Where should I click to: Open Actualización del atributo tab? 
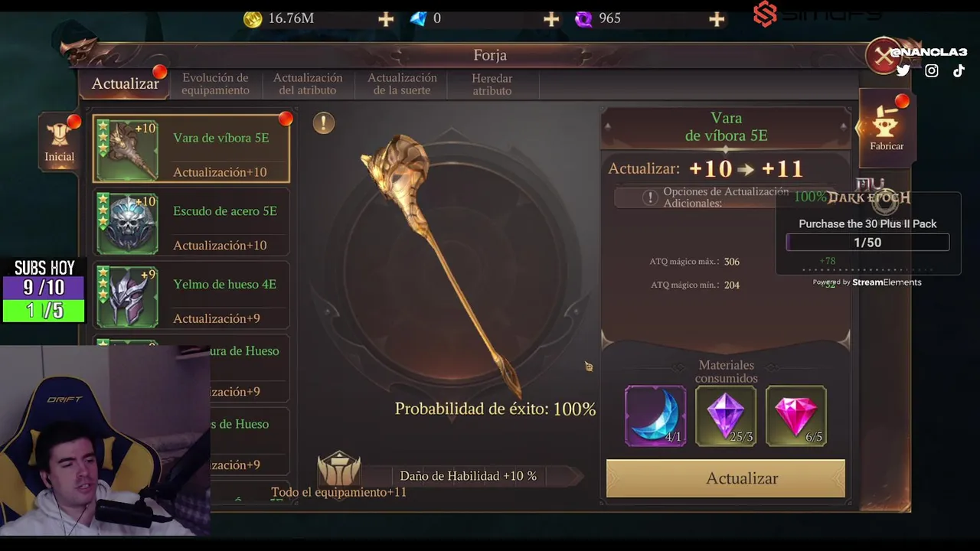click(308, 84)
